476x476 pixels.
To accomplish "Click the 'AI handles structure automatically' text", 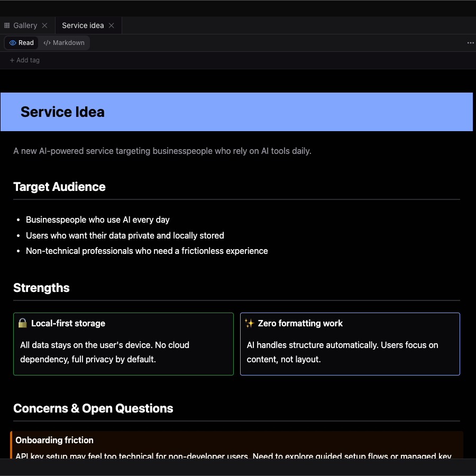I will click(x=342, y=352).
